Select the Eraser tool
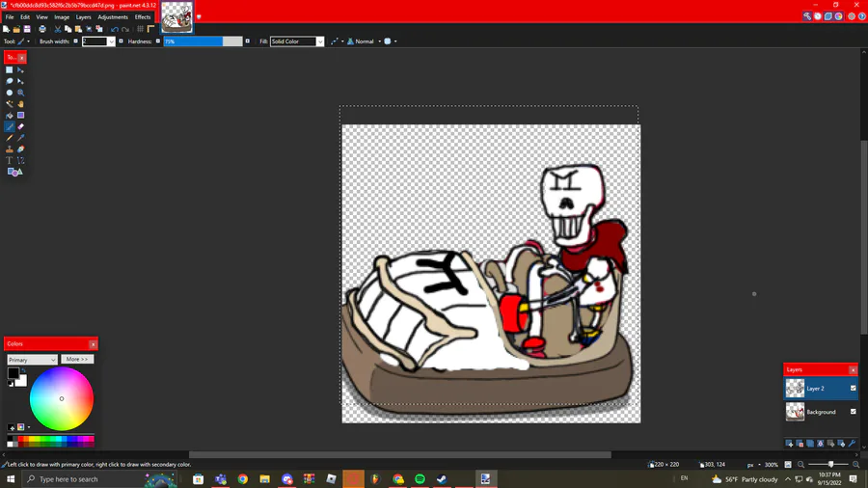 [x=20, y=126]
